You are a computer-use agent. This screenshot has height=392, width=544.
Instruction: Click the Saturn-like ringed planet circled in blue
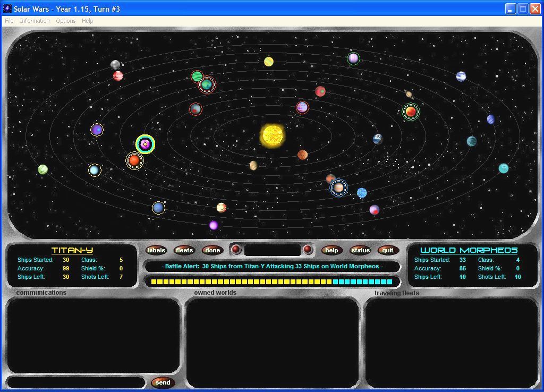(339, 188)
